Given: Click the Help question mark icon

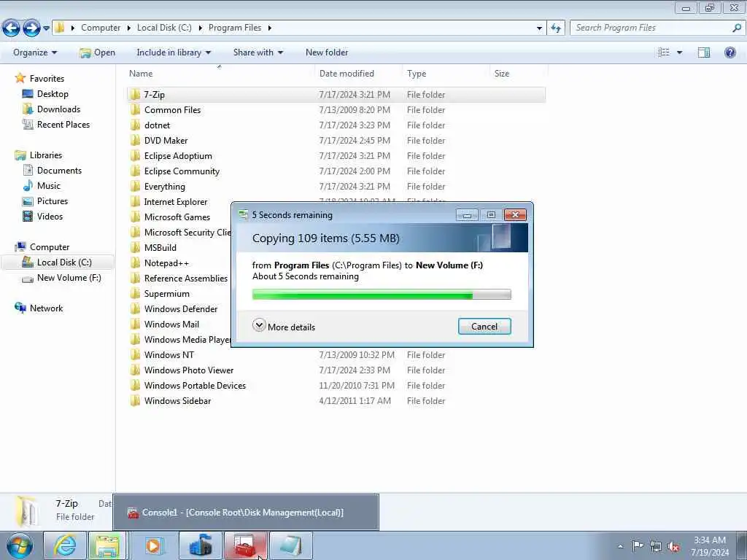Looking at the screenshot, I should coord(729,52).
